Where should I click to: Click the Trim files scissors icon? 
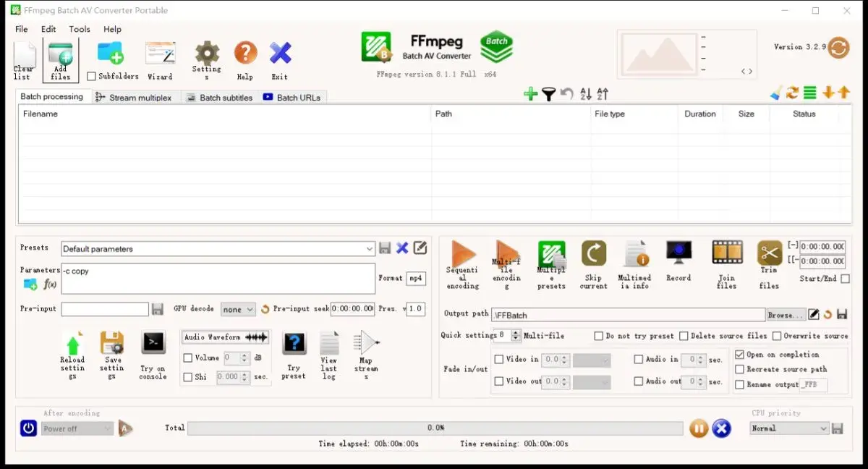pos(770,253)
